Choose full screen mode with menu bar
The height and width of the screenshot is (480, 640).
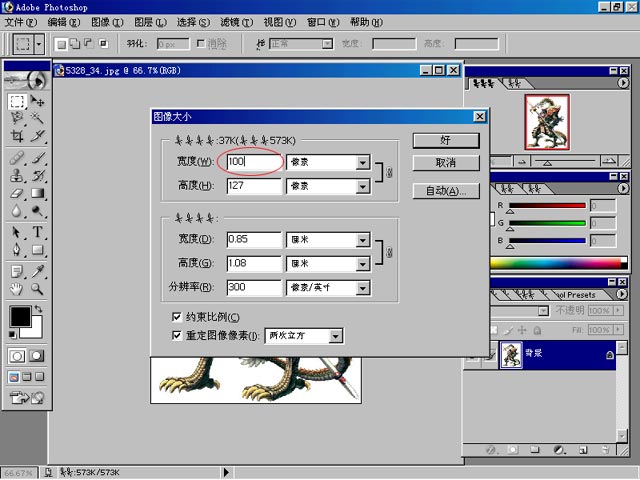27,377
